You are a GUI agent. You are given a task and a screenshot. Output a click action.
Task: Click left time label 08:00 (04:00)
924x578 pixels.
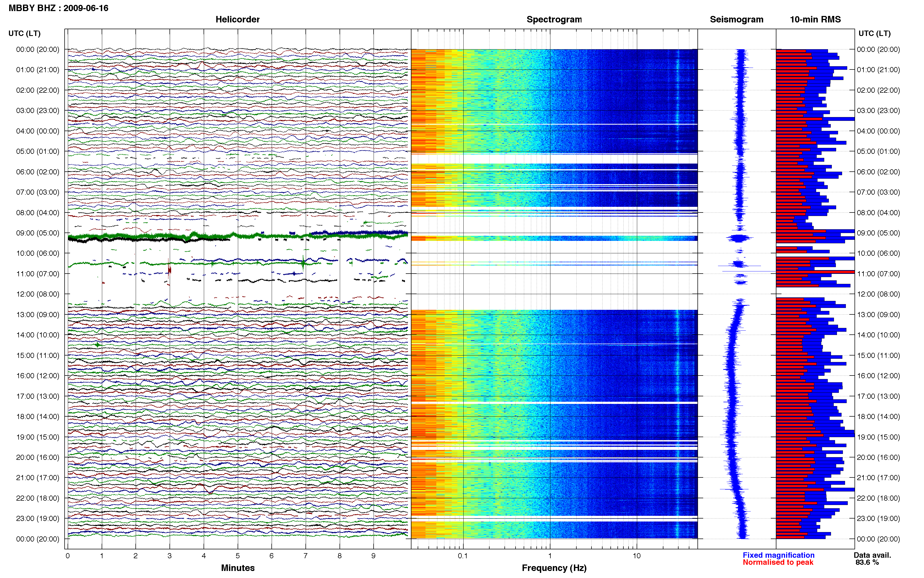[38, 212]
